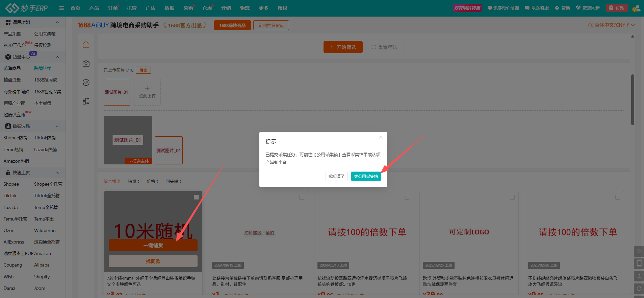Click the 妙手ERP logo

click(26, 8)
